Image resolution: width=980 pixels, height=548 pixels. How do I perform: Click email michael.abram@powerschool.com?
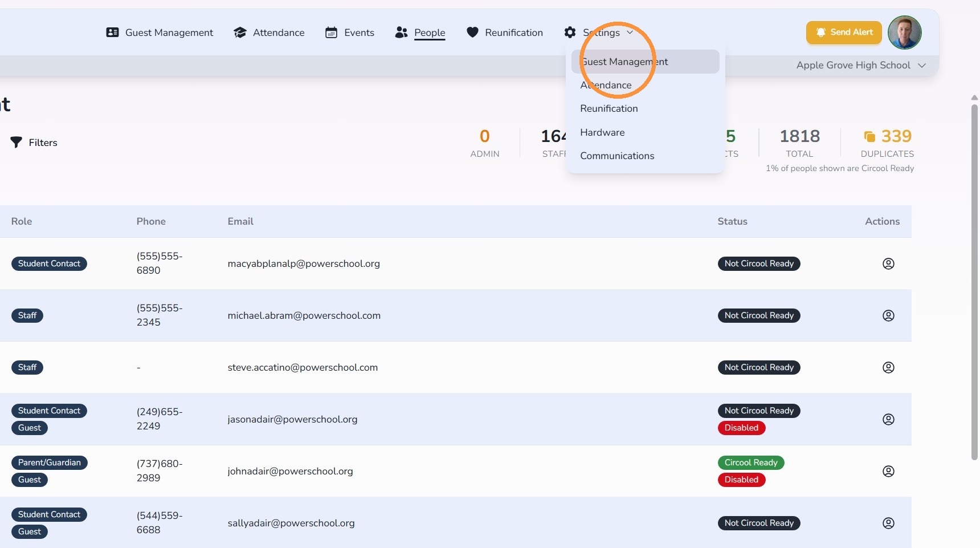[304, 315]
